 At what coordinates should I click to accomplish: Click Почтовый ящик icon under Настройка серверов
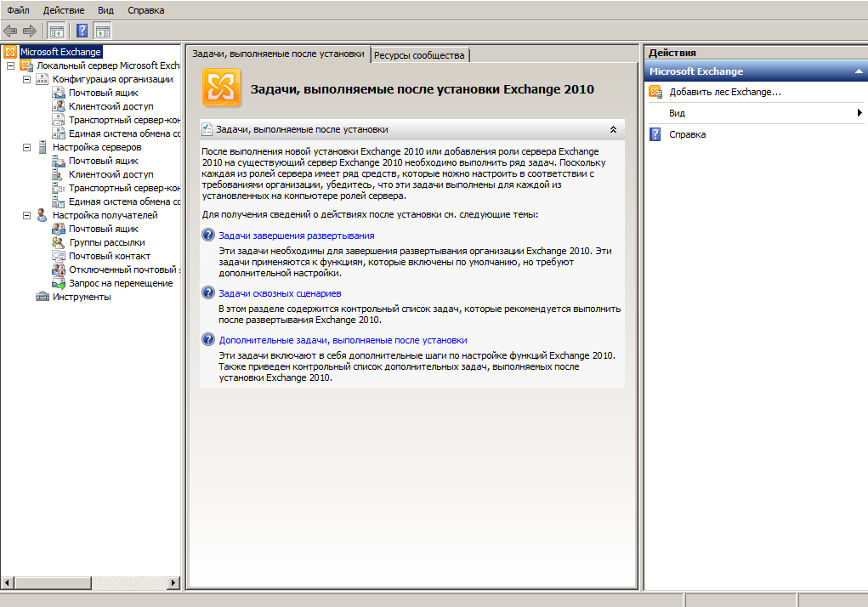58,161
